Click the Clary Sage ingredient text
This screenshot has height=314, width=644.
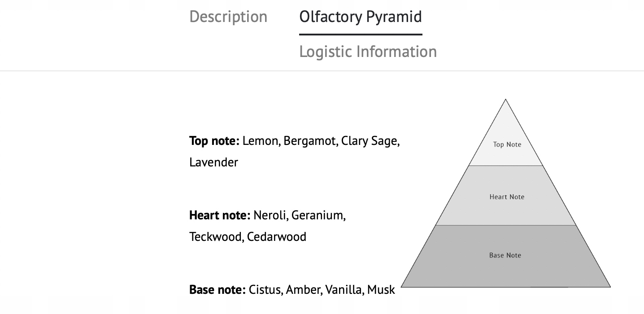tap(370, 141)
